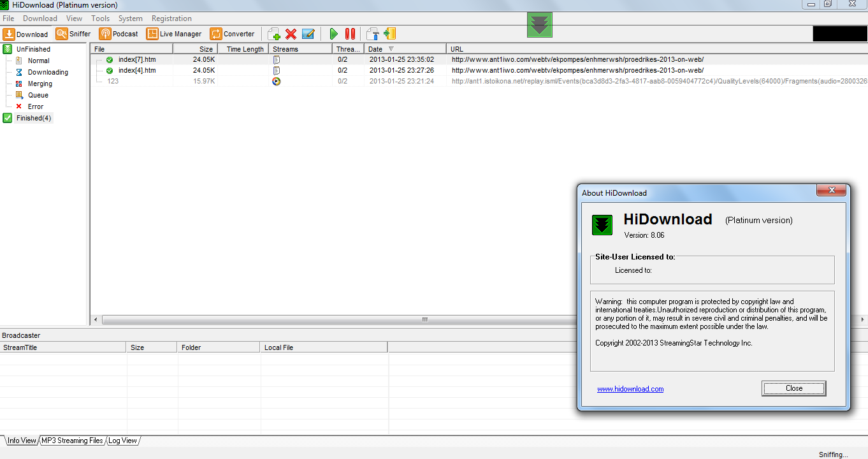
Task: Open the www.hidownload.com link
Action: [630, 389]
